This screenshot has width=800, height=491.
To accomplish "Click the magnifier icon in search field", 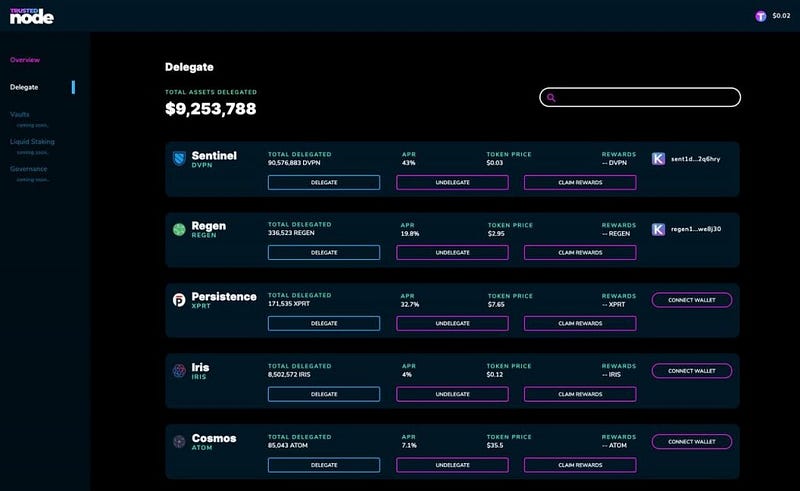I will pos(551,97).
